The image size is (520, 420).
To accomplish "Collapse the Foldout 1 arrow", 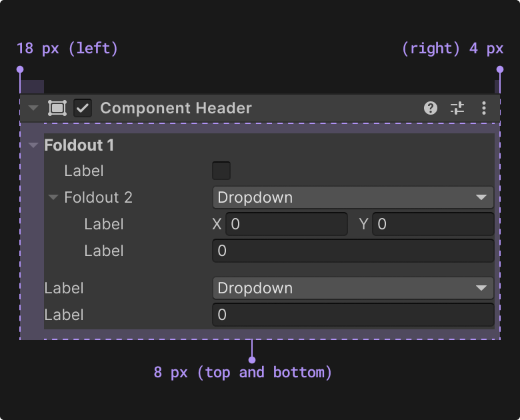I will coord(33,145).
